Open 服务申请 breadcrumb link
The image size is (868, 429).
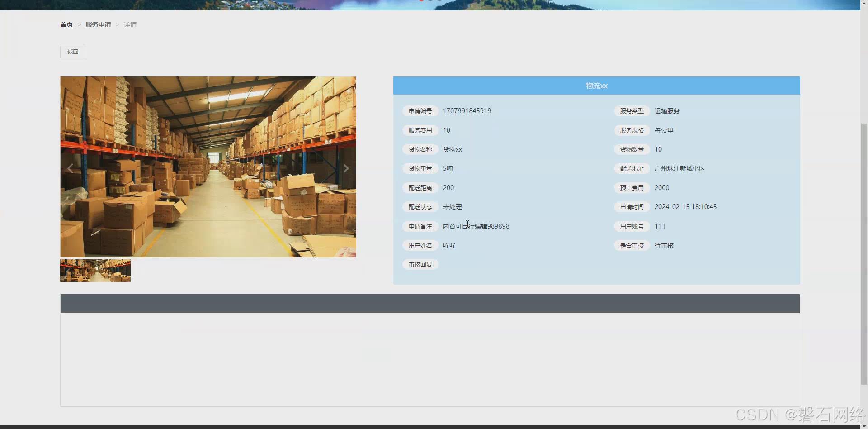click(x=98, y=24)
